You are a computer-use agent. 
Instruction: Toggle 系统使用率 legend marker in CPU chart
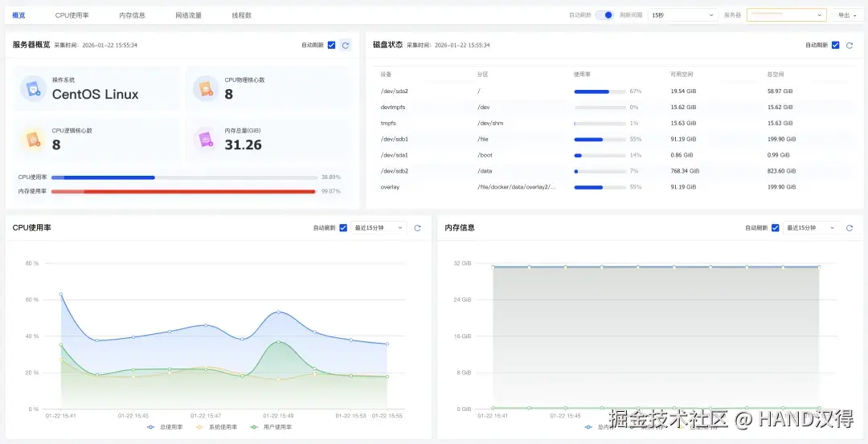click(200, 427)
